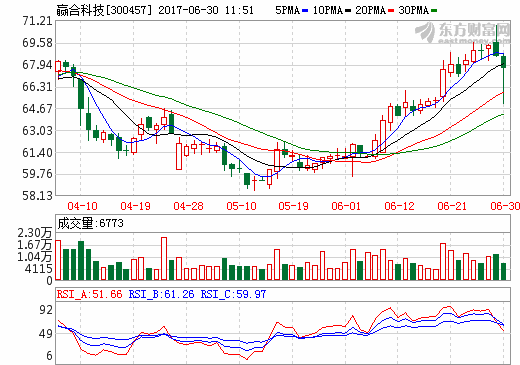
Task: Click the 2.30万 volume axis label
Action: click(35, 233)
